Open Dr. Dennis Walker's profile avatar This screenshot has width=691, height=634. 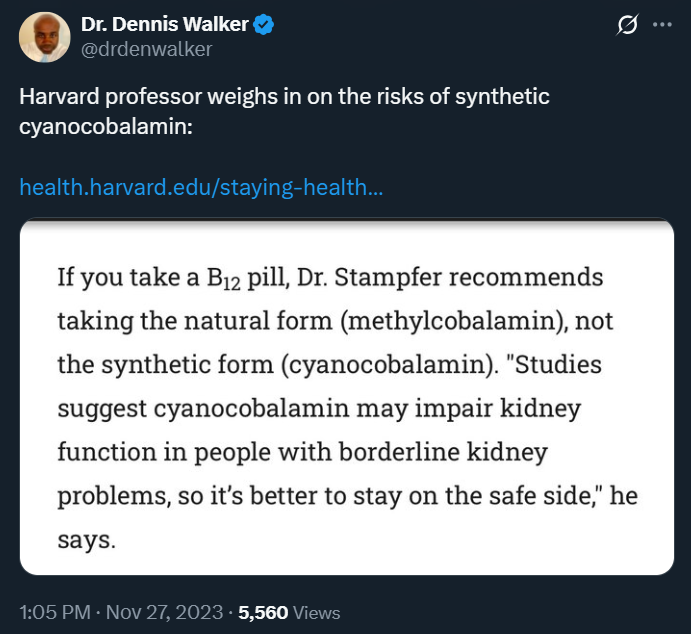(45, 37)
